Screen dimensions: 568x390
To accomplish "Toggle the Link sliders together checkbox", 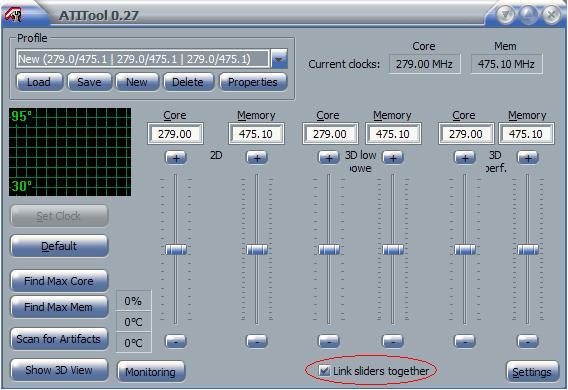I will [324, 370].
